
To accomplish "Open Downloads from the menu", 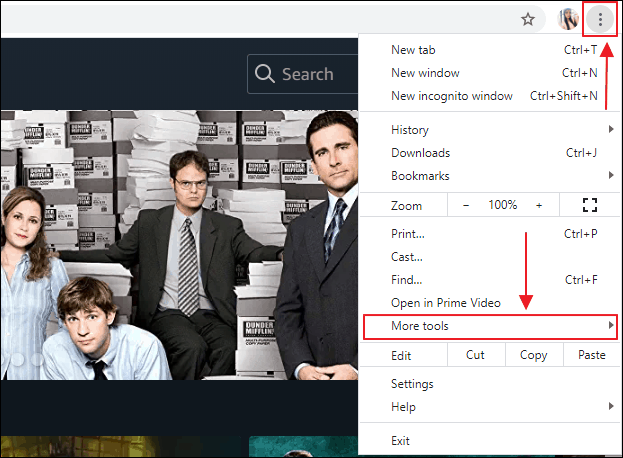I will point(489,153).
